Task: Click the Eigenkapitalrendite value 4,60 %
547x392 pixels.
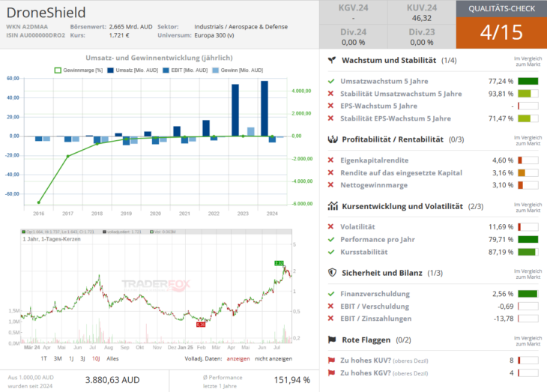Action: point(503,160)
